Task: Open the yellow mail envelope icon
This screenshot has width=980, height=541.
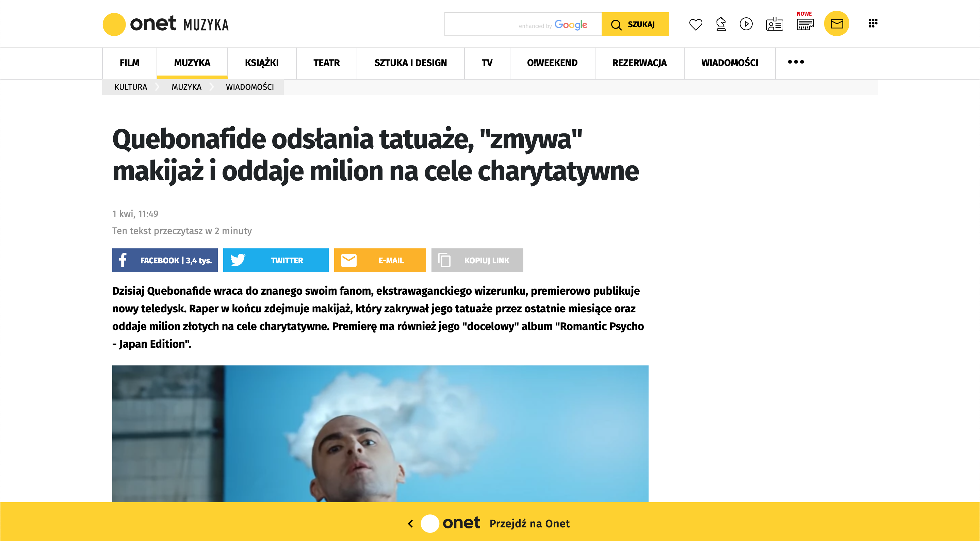Action: pyautogui.click(x=837, y=23)
